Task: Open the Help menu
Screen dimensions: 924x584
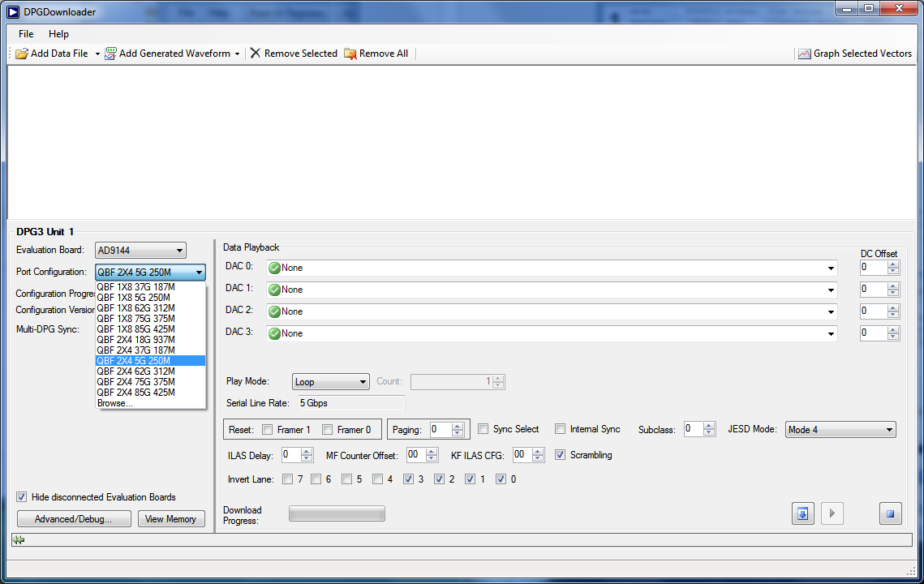Action: pos(58,34)
